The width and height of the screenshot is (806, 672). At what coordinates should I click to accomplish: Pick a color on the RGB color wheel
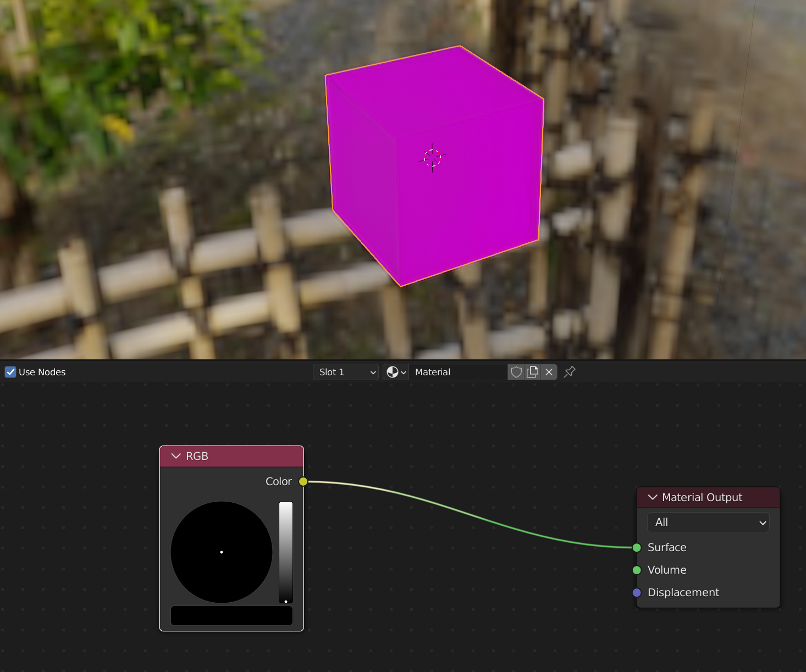(221, 552)
